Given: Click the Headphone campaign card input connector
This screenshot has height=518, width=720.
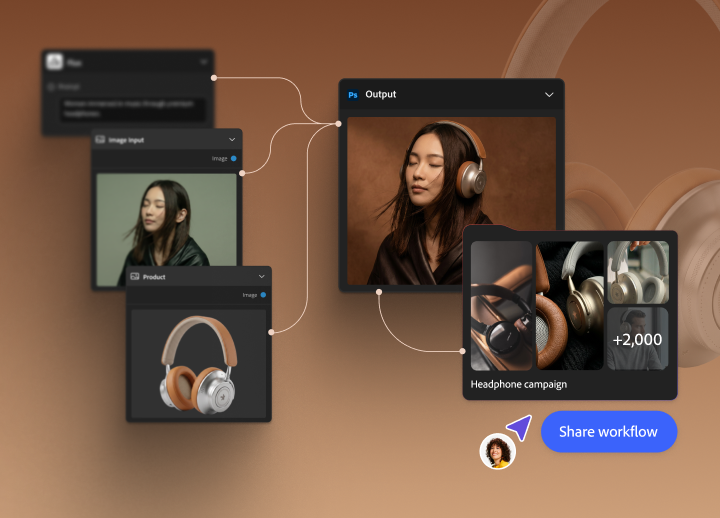Looking at the screenshot, I should 463,351.
